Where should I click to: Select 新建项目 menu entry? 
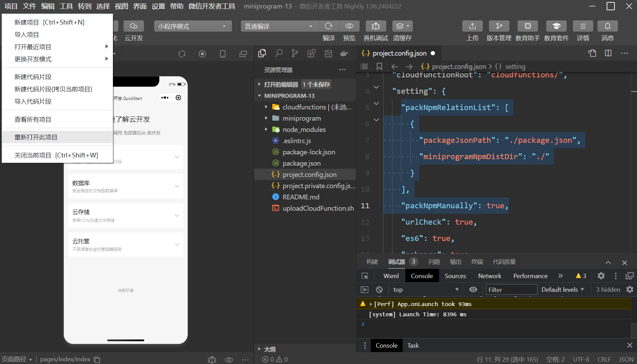pyautogui.click(x=57, y=22)
